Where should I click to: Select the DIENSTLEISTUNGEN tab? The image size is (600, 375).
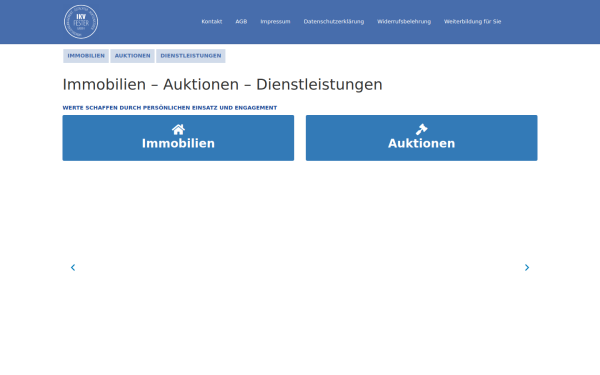click(191, 56)
